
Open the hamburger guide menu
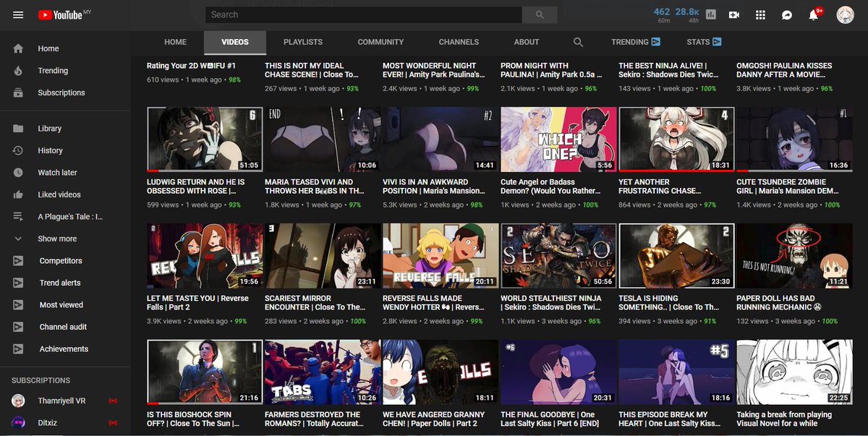pos(18,14)
